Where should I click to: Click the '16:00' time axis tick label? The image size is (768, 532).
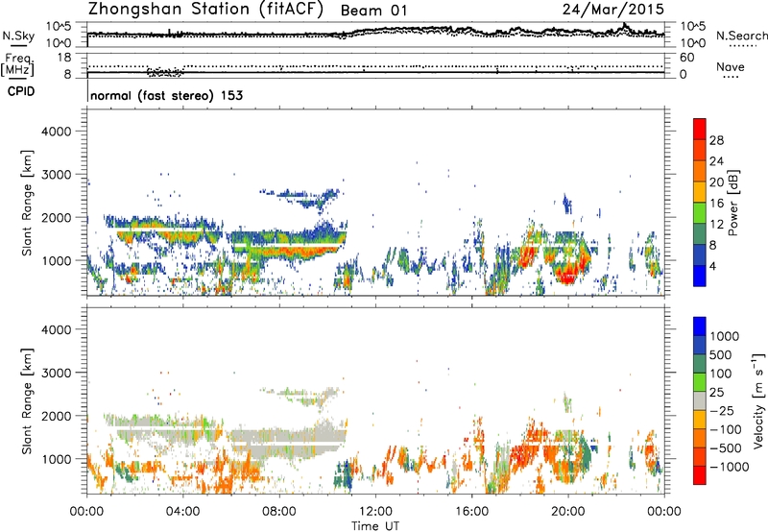coord(471,512)
